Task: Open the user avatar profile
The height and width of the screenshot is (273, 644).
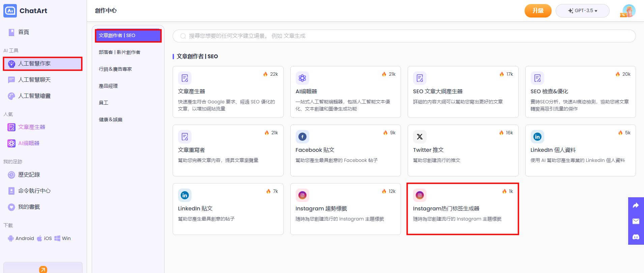Action: click(x=628, y=11)
